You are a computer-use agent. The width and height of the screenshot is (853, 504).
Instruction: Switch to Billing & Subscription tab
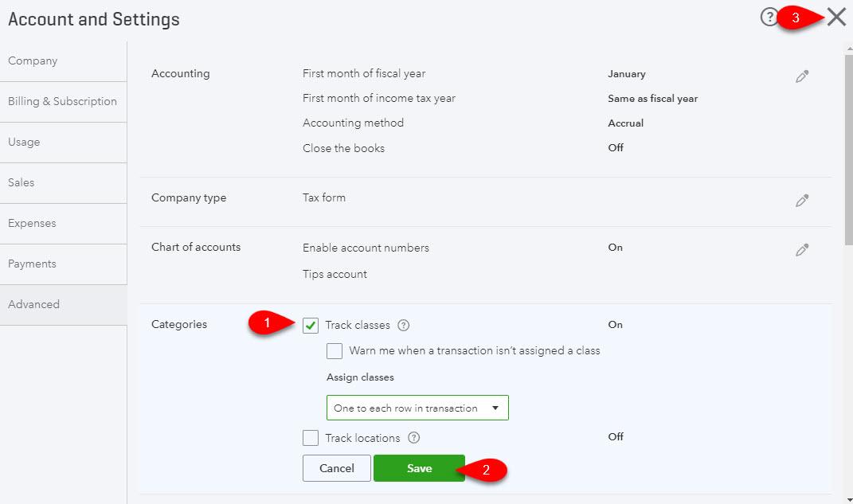pyautogui.click(x=63, y=102)
